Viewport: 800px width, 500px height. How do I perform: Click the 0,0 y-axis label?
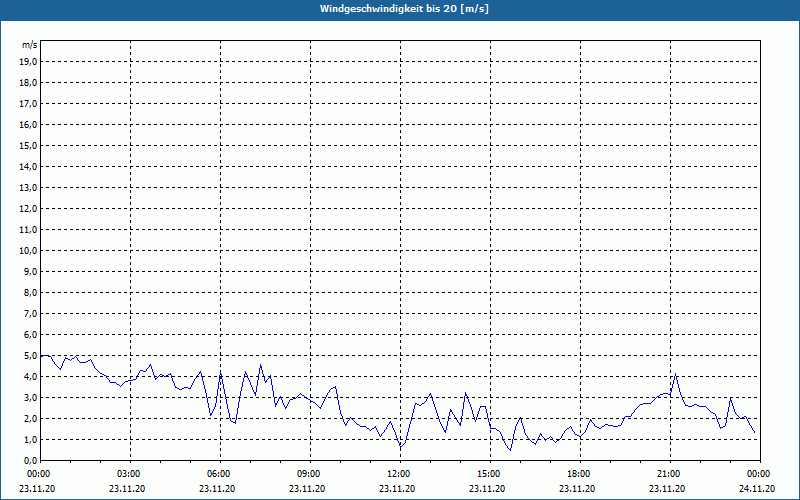click(x=30, y=461)
